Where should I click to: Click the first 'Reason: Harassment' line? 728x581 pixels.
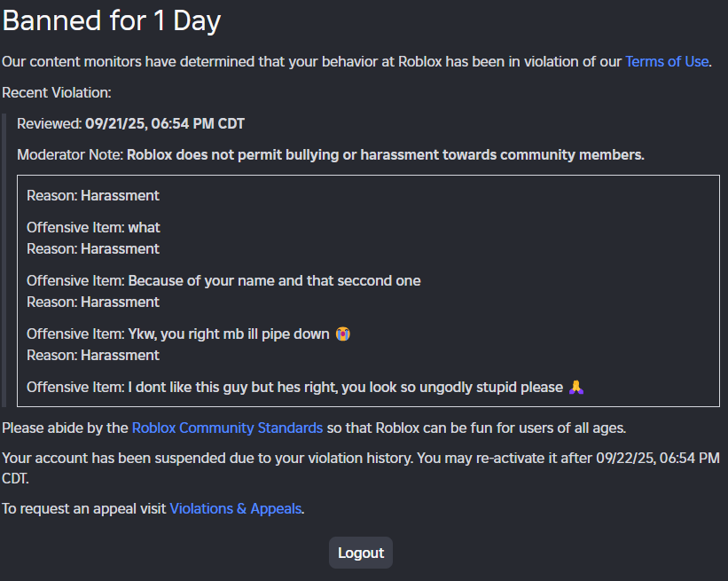click(93, 195)
